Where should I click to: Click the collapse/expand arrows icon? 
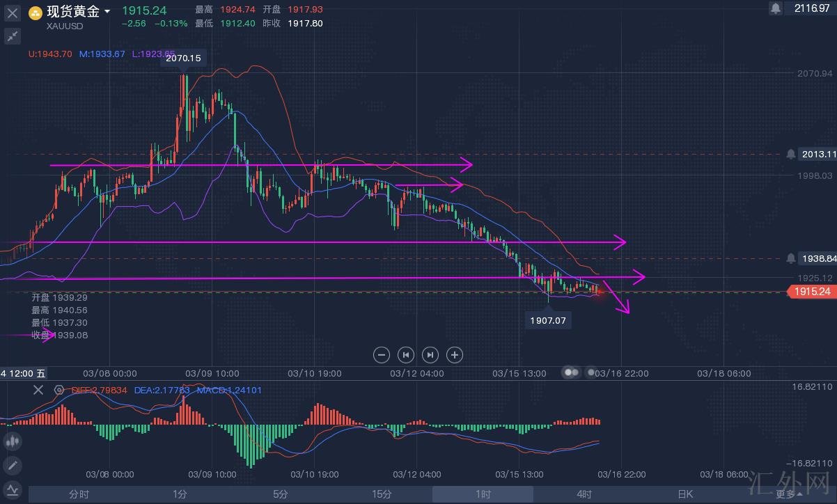pos(12,36)
